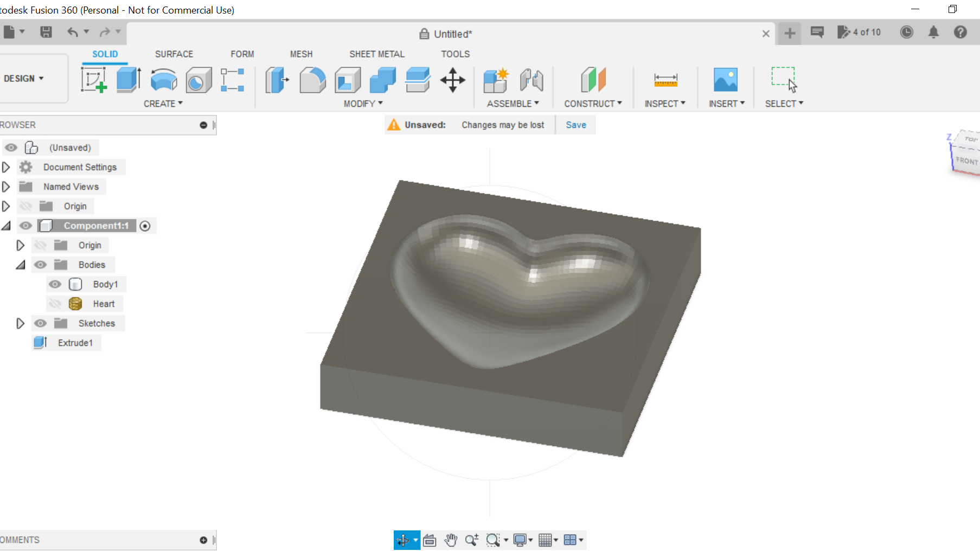Show the Heart body

point(55,303)
